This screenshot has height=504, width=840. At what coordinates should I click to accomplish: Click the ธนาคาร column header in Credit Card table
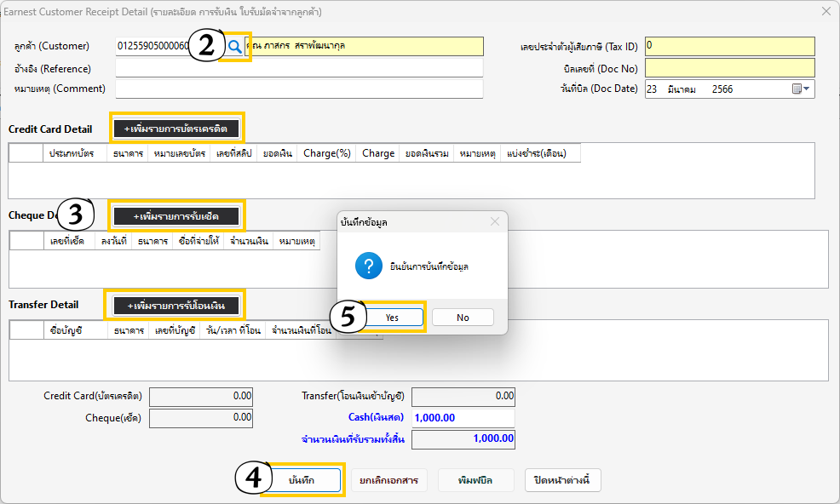(x=128, y=153)
